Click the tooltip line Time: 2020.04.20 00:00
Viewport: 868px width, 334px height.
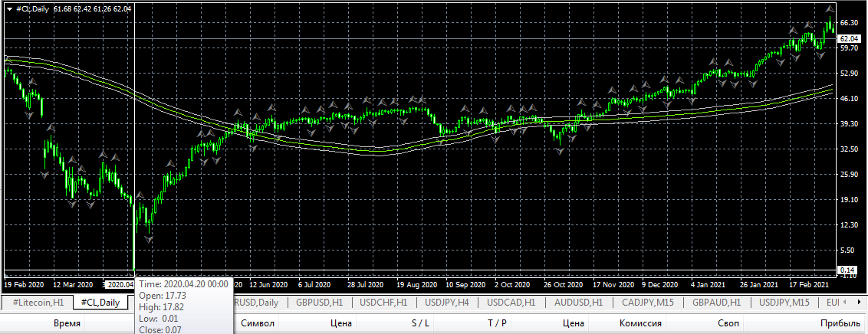(184, 283)
